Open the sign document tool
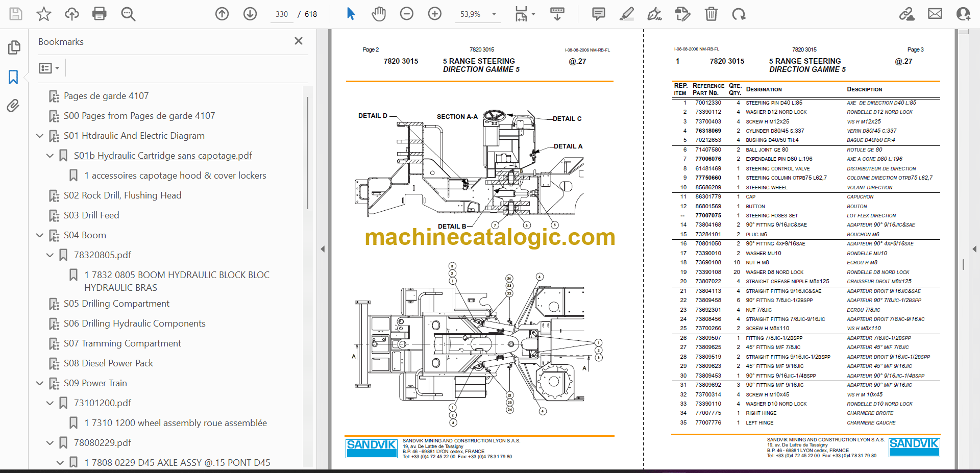The width and height of the screenshot is (980, 473). [655, 14]
